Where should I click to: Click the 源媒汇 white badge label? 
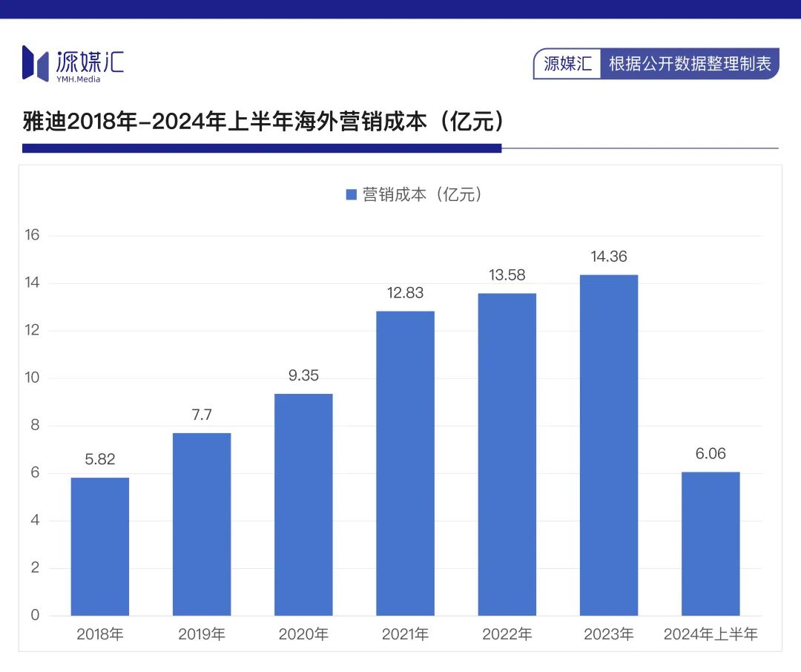click(567, 64)
